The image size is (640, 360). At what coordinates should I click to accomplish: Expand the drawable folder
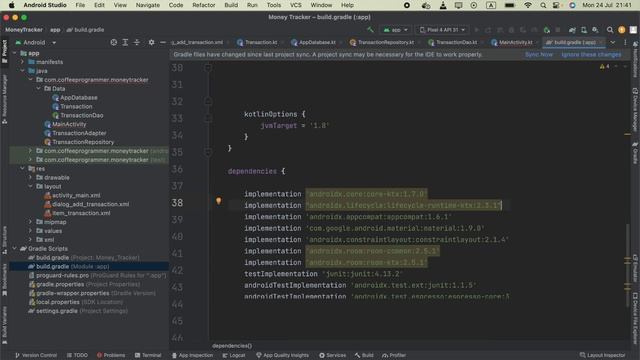point(31,177)
